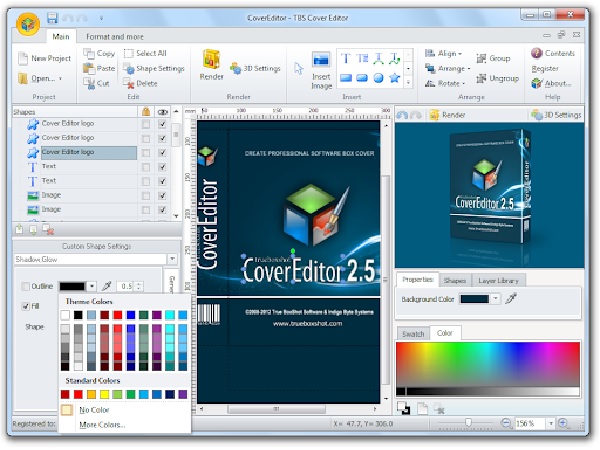Uncheck the Fill checkbox
The image size is (600, 450).
(x=25, y=306)
